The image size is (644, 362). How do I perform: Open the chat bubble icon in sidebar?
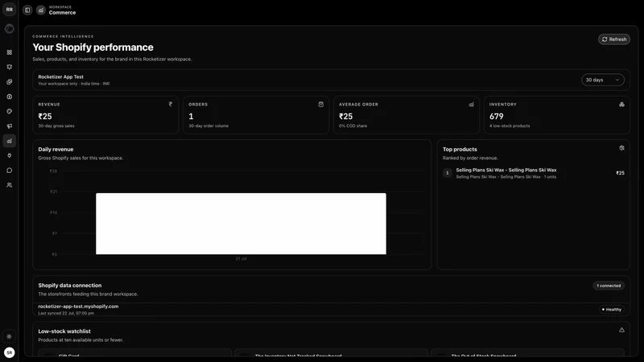[9, 171]
